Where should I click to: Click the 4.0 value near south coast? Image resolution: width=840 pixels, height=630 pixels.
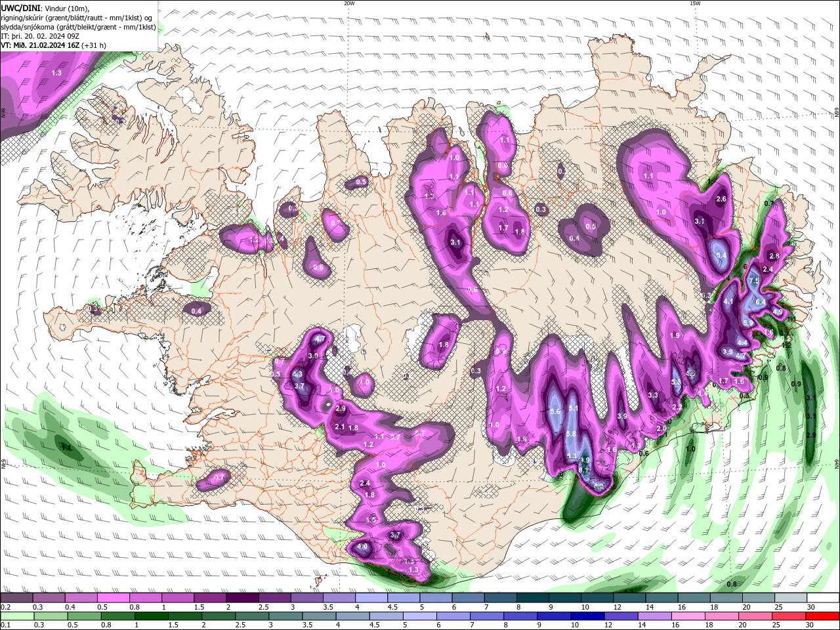point(362,547)
